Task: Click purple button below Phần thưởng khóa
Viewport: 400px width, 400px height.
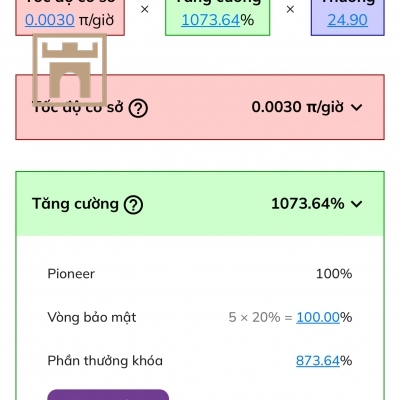Action: coord(108,395)
